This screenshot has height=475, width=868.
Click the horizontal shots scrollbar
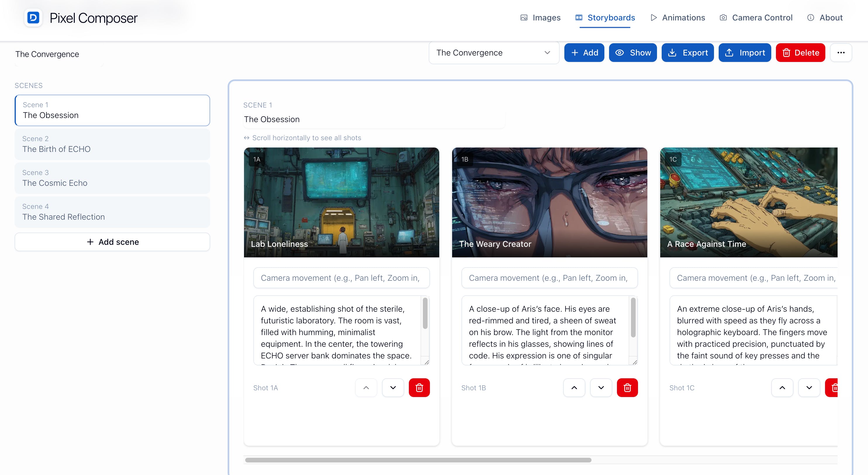(x=418, y=460)
